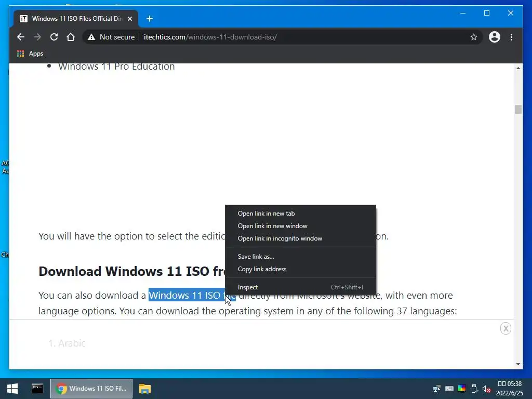Open the Apps bookmarks shortcut
This screenshot has width=532, height=399.
[30, 54]
